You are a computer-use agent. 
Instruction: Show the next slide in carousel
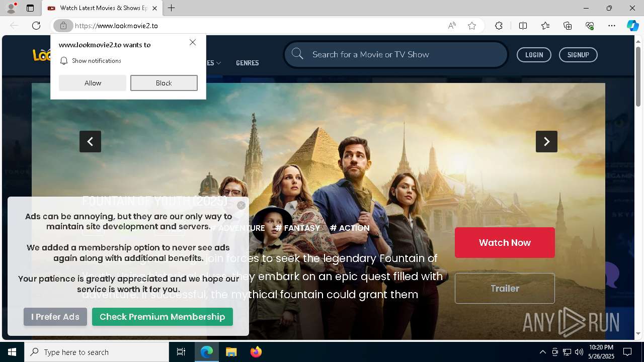(x=546, y=142)
